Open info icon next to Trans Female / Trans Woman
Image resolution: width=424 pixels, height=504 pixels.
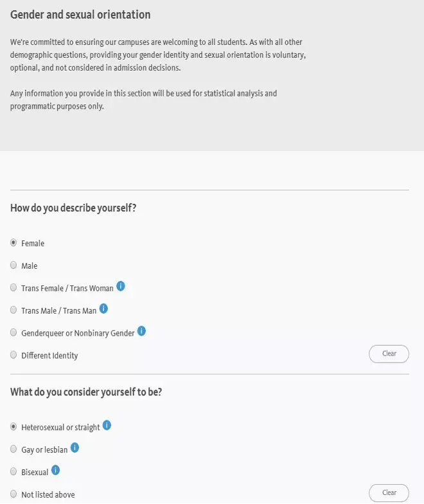click(121, 287)
